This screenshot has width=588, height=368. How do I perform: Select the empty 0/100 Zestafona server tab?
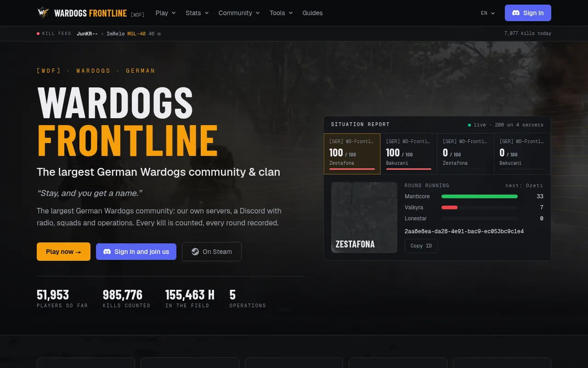[465, 154]
